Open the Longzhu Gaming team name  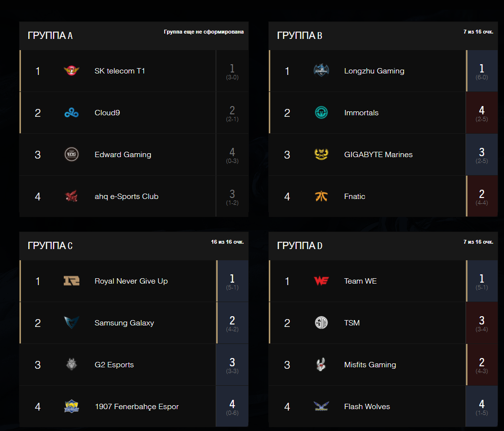374,71
